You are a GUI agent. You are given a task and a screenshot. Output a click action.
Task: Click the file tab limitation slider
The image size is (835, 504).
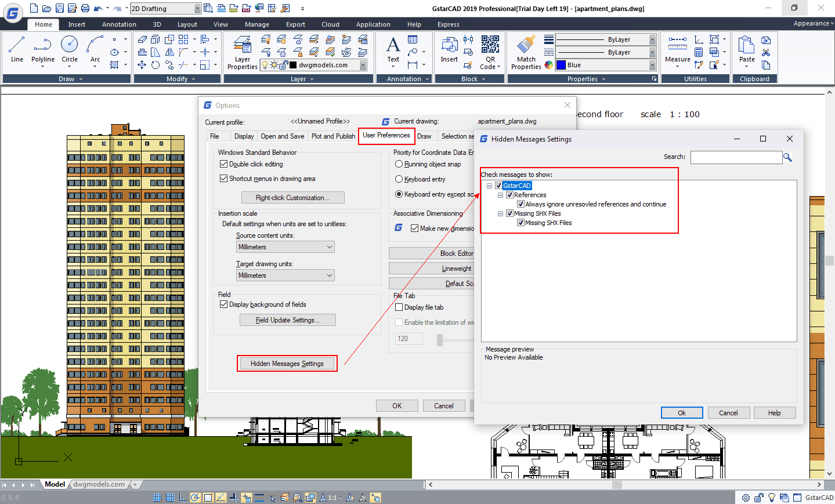tap(440, 340)
